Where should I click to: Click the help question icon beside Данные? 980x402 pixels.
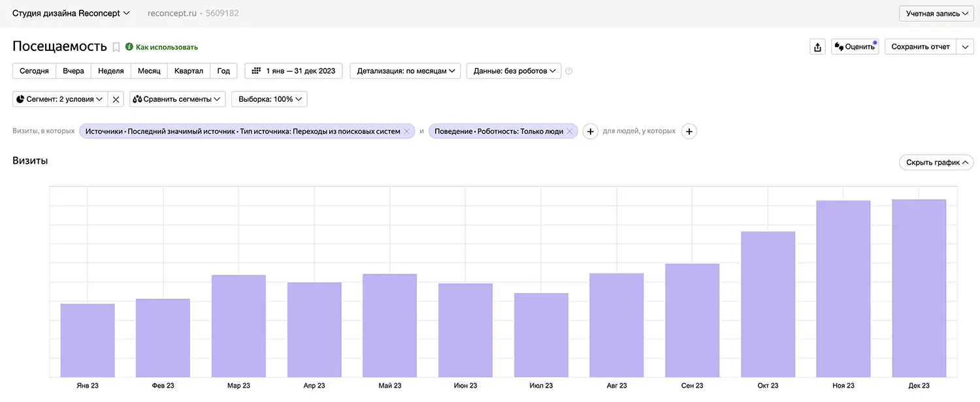[568, 71]
